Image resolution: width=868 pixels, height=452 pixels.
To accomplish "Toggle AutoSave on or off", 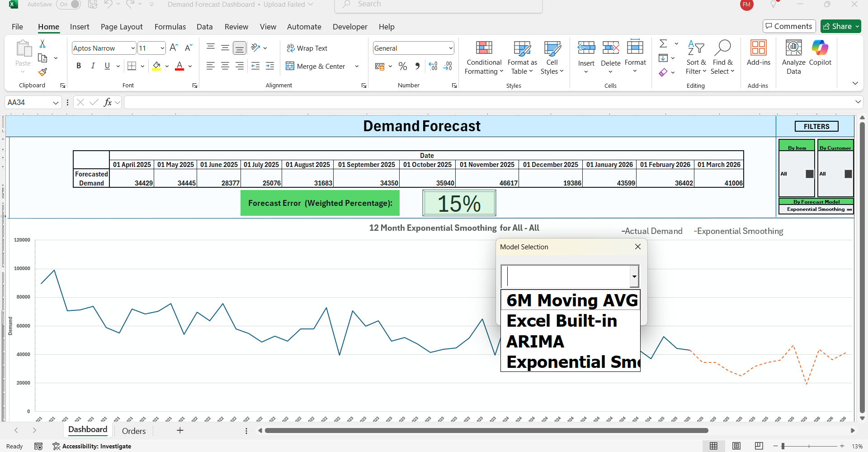I will click(x=69, y=4).
